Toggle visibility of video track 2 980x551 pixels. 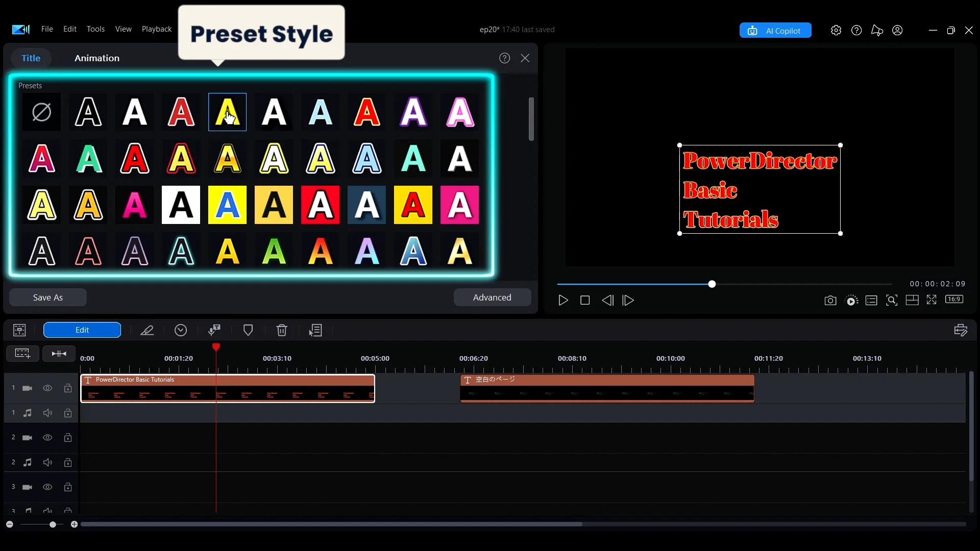tap(47, 438)
